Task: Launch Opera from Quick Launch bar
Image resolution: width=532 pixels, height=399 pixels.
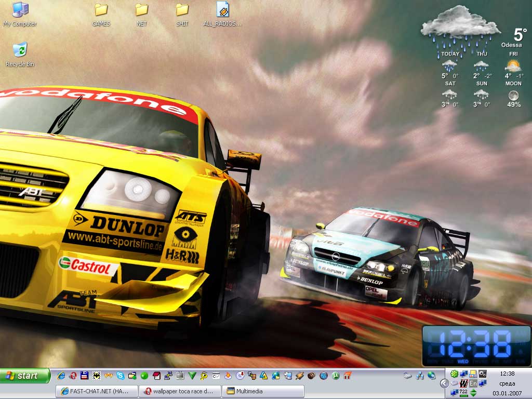Action: (x=73, y=376)
